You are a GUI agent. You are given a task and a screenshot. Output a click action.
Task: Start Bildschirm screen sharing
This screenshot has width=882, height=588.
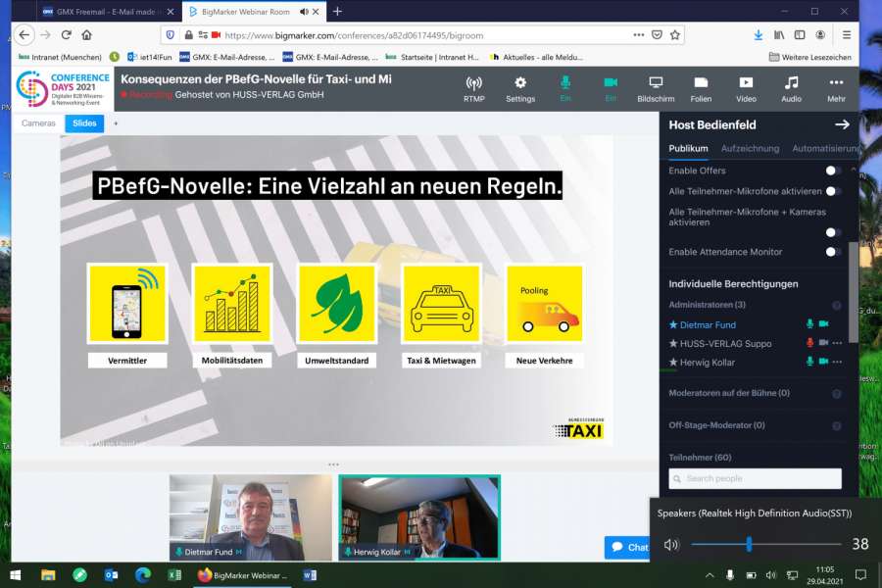tap(656, 89)
